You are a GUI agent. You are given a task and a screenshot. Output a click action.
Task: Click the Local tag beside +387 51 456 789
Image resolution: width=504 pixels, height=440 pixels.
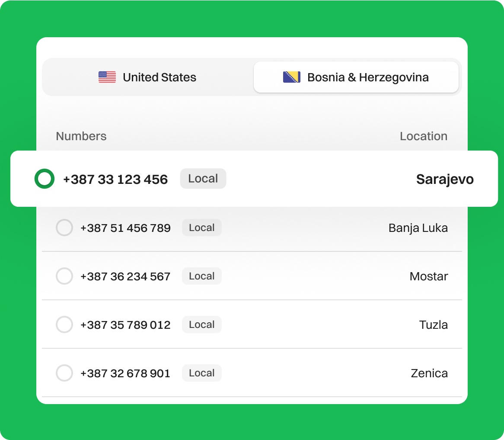tap(201, 228)
